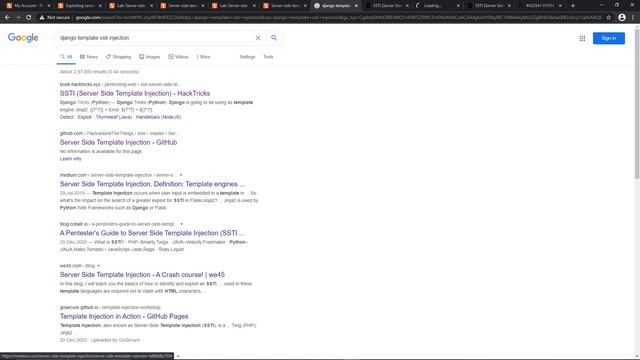Open the Google apps grid icon
The image size is (640, 360).
tap(582, 38)
